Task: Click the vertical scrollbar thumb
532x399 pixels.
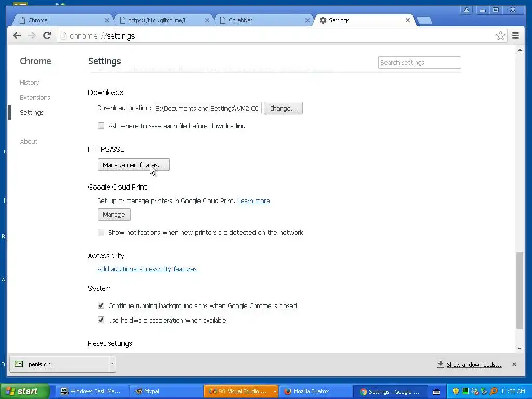Action: click(520, 290)
